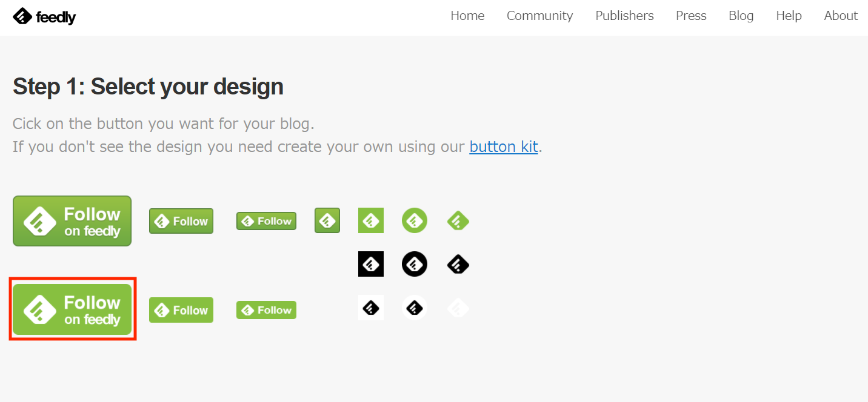
Task: Click the feedly logo in header
Action: click(44, 17)
